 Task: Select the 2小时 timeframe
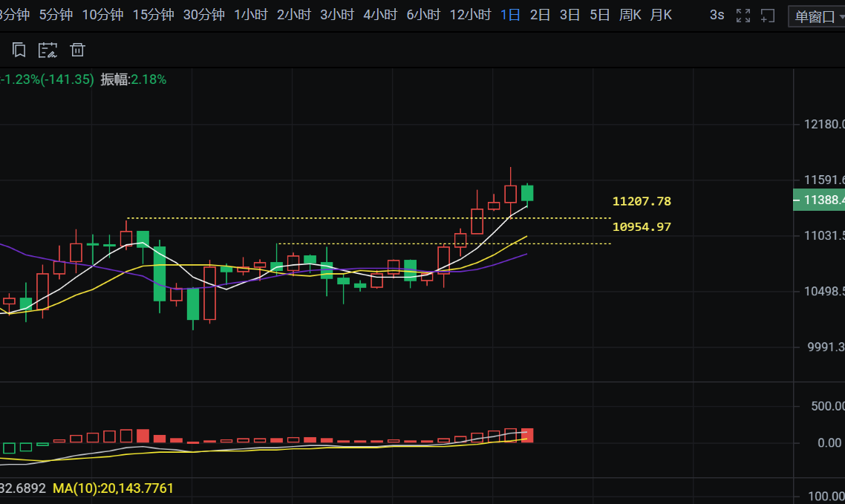tap(294, 15)
